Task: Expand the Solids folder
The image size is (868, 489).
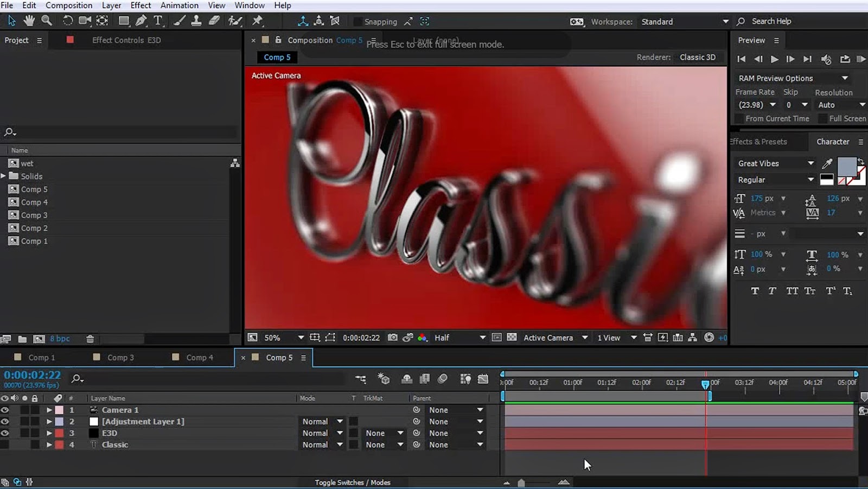Action: tap(4, 176)
